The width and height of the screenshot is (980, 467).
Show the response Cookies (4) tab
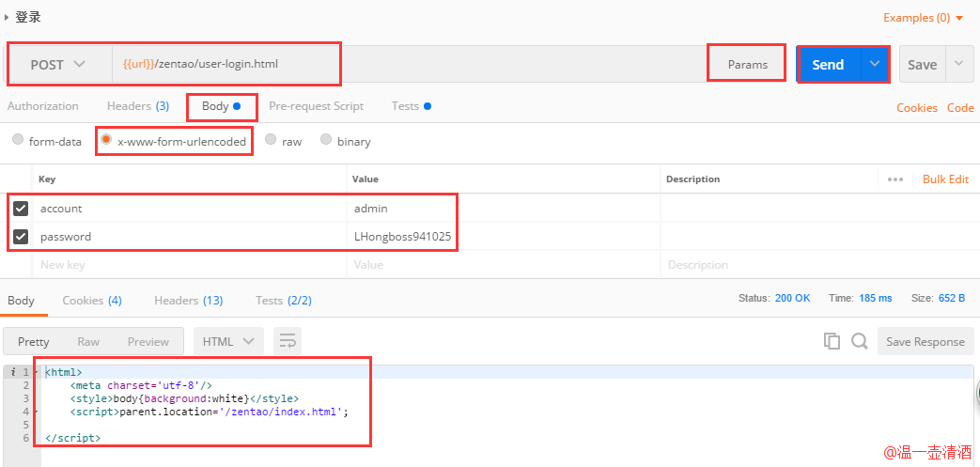click(x=92, y=301)
